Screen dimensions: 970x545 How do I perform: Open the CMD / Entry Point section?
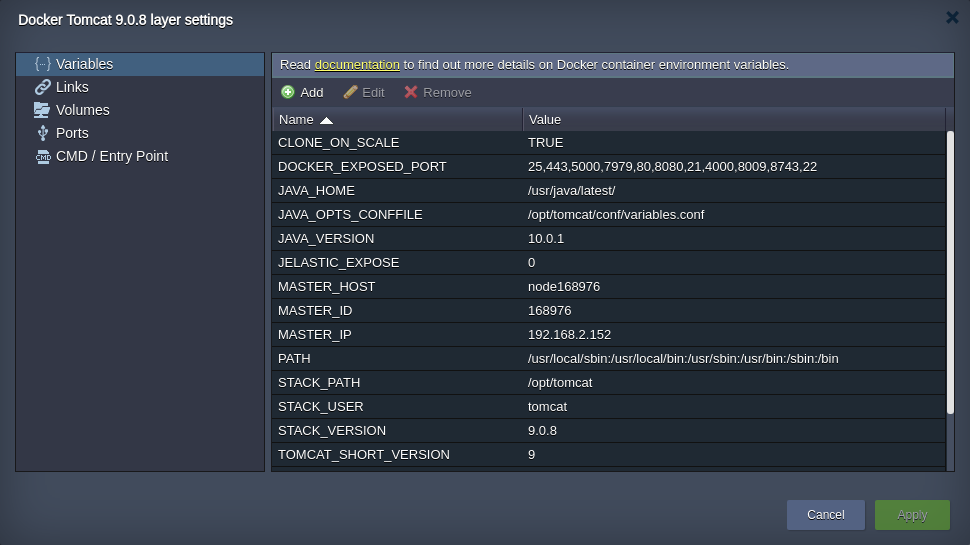[x=140, y=157]
